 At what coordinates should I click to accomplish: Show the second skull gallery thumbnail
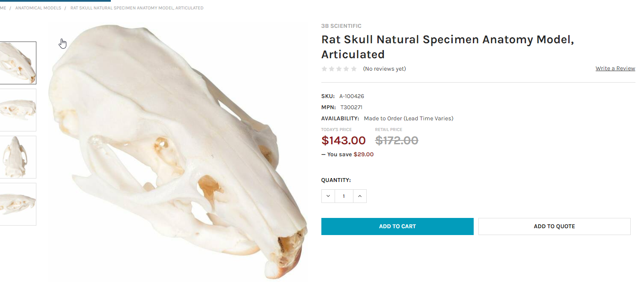tap(18, 110)
